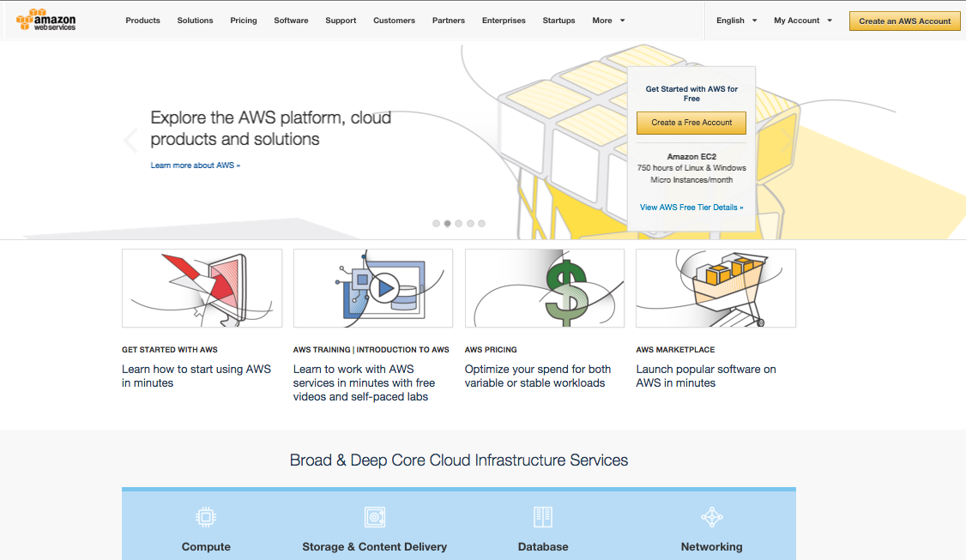This screenshot has width=966, height=560.
Task: Click the GET STARTED WITH AWS heading
Action: (x=169, y=349)
